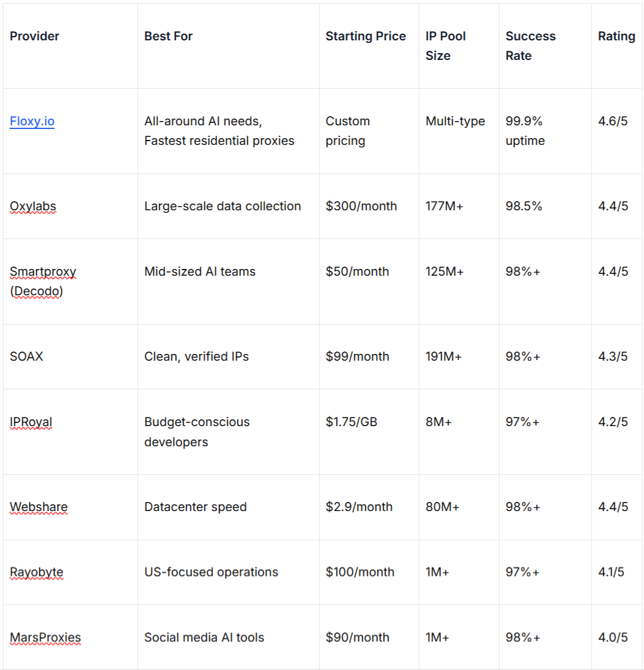The height and width of the screenshot is (670, 644).
Task: Click the Budget-conscious developers cell
Action: 197,432
